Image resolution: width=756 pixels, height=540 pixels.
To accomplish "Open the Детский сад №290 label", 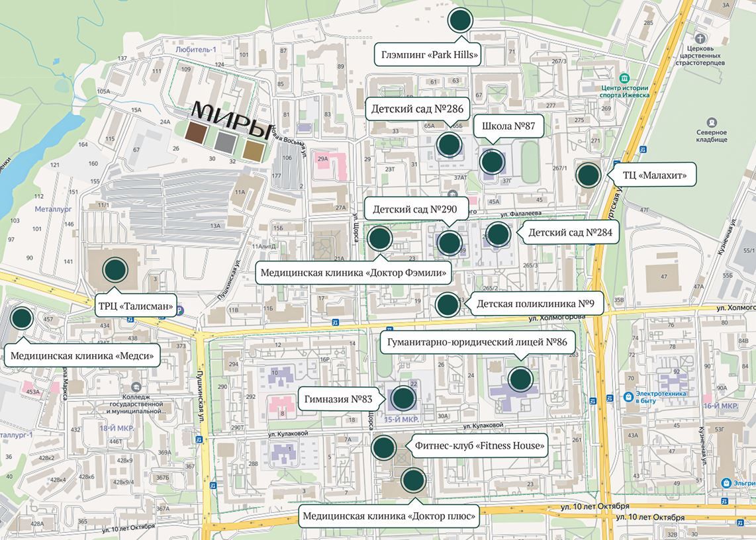I will click(416, 209).
